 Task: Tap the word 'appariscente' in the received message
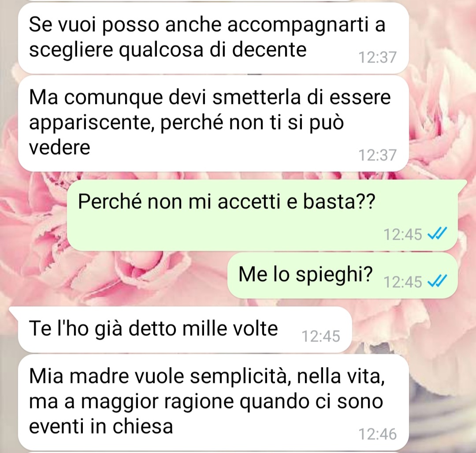coord(93,124)
